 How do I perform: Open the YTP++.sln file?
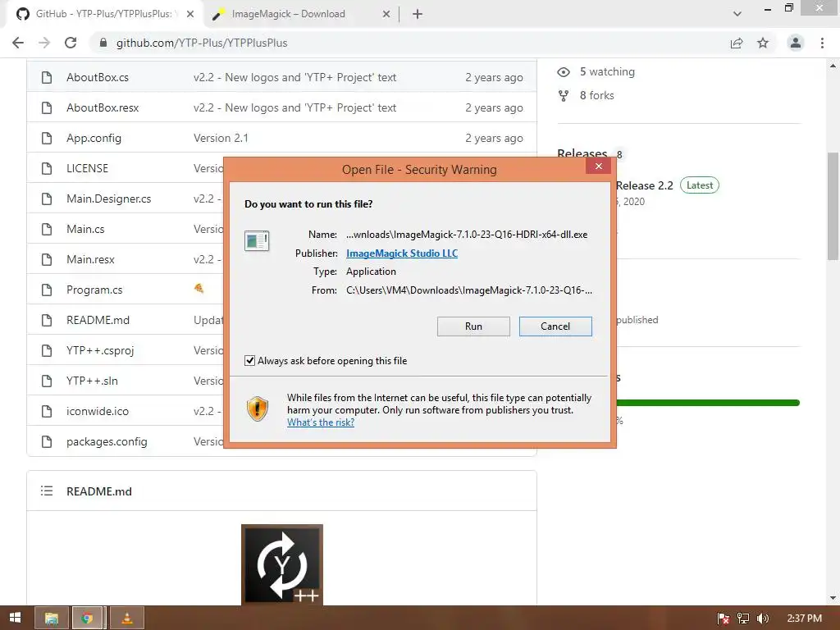point(92,381)
